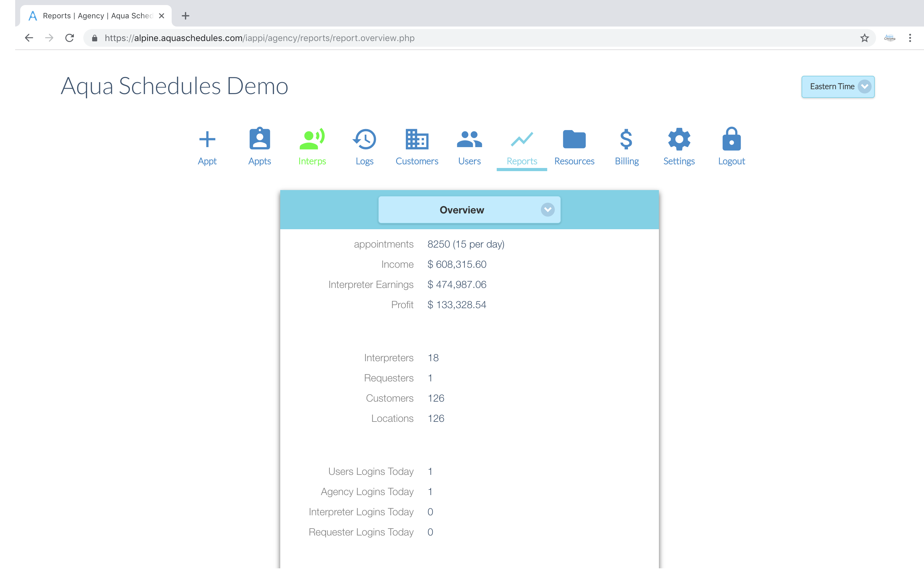Click the browser forward arrow

tap(49, 38)
